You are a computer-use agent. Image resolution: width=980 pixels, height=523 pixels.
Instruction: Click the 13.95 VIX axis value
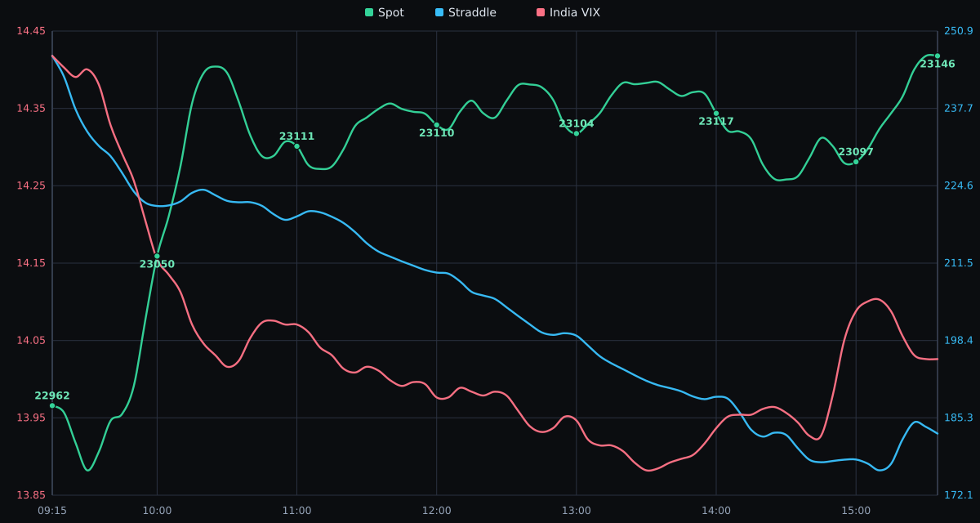point(31,418)
